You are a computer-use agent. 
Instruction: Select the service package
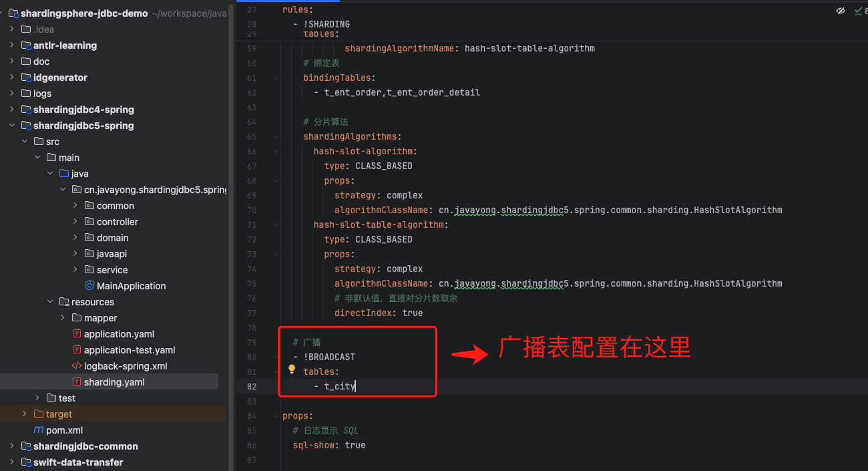(112, 270)
